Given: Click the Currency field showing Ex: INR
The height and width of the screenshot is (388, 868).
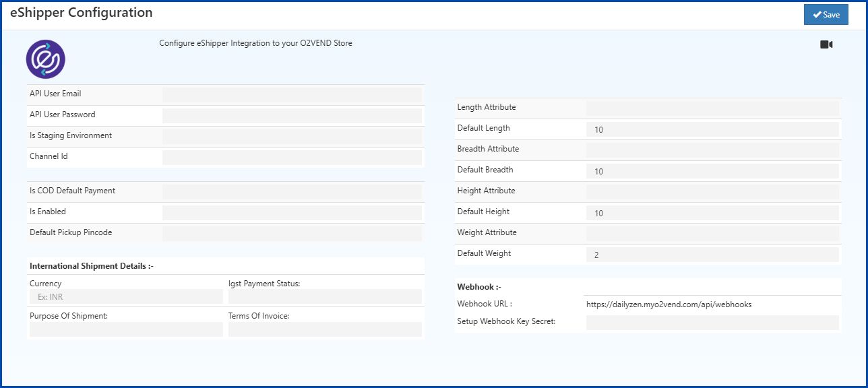Looking at the screenshot, I should [125, 296].
